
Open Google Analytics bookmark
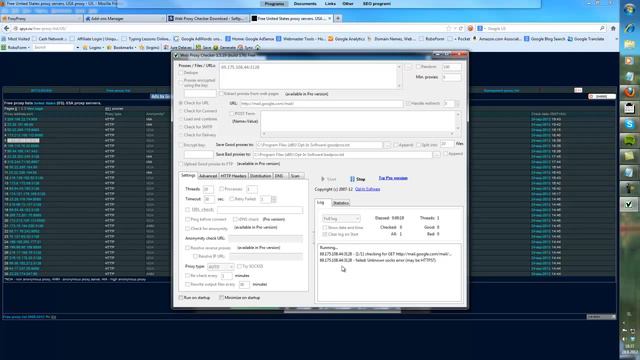[x=347, y=39]
